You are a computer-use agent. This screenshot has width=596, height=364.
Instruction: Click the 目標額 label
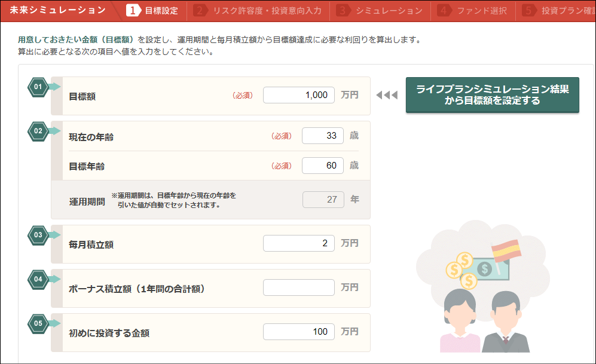(82, 96)
